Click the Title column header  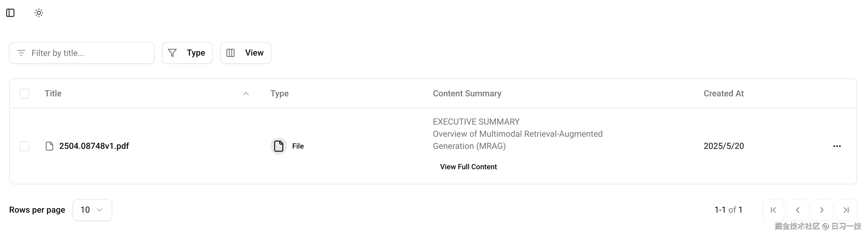53,93
